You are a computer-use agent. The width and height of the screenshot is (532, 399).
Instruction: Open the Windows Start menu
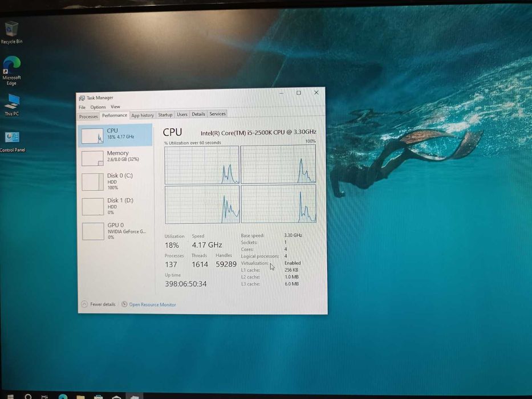(10, 396)
